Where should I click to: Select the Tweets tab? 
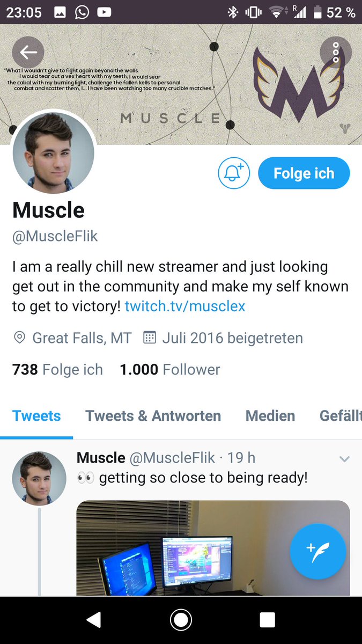click(36, 416)
